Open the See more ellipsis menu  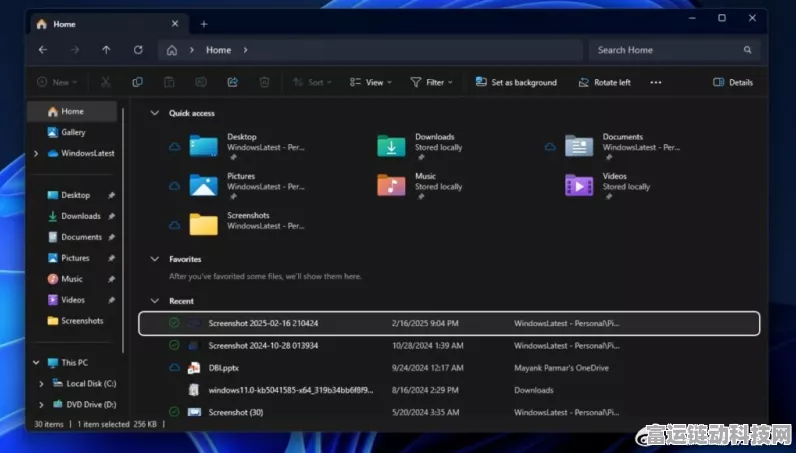pos(656,82)
